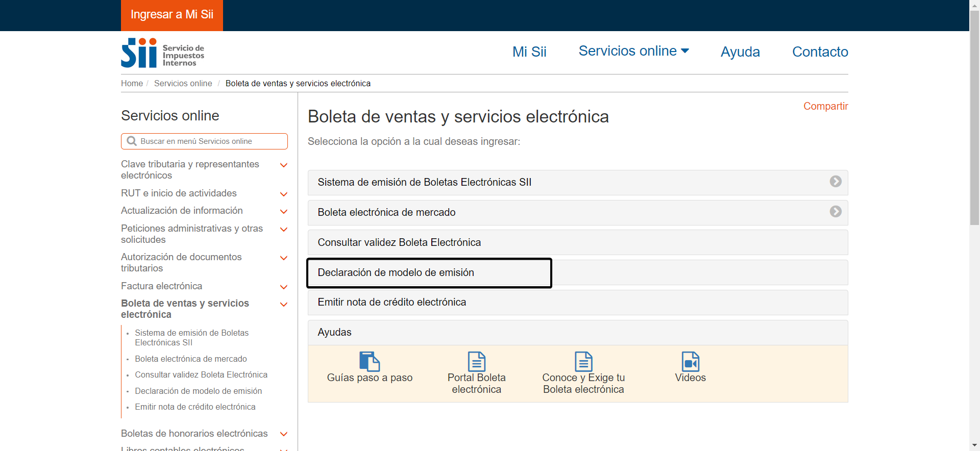
Task: Focus the Buscar en menú Servicios online field
Action: click(209, 141)
